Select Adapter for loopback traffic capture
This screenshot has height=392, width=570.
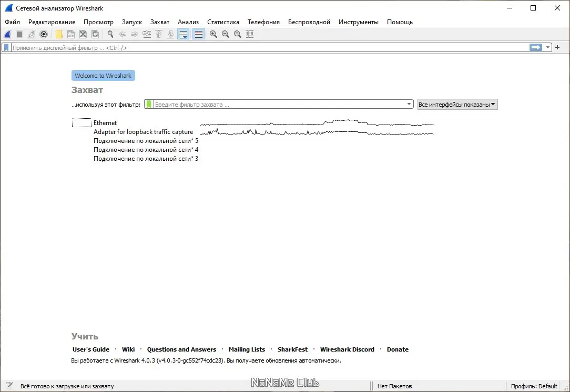click(x=143, y=132)
